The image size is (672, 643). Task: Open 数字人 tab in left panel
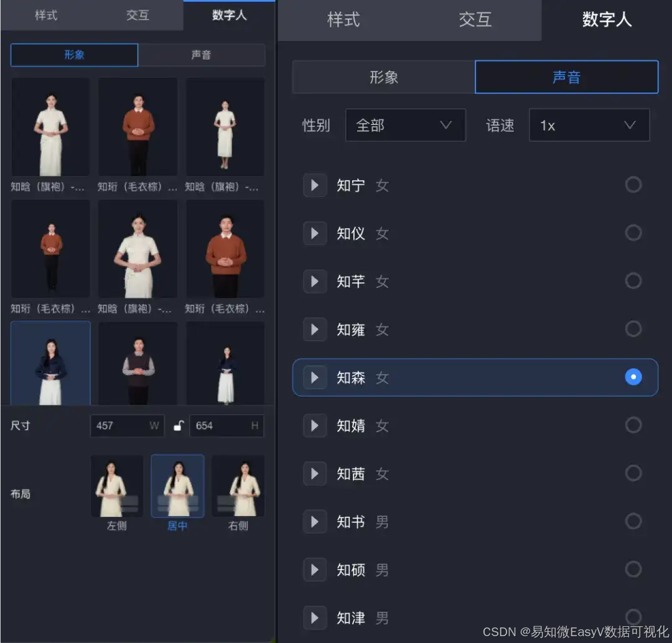[229, 16]
